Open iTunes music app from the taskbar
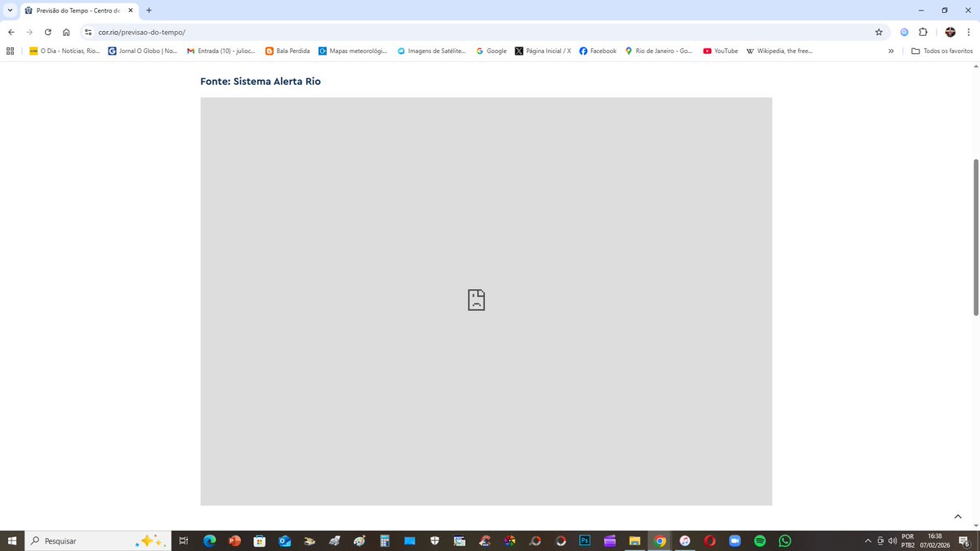Image resolution: width=980 pixels, height=551 pixels. tap(685, 540)
